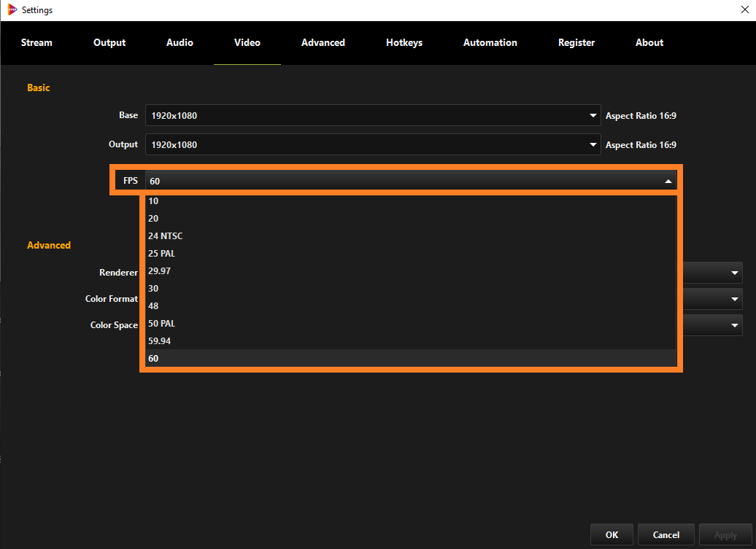The image size is (756, 549).
Task: Select 25 PAL frame rate
Action: [411, 253]
